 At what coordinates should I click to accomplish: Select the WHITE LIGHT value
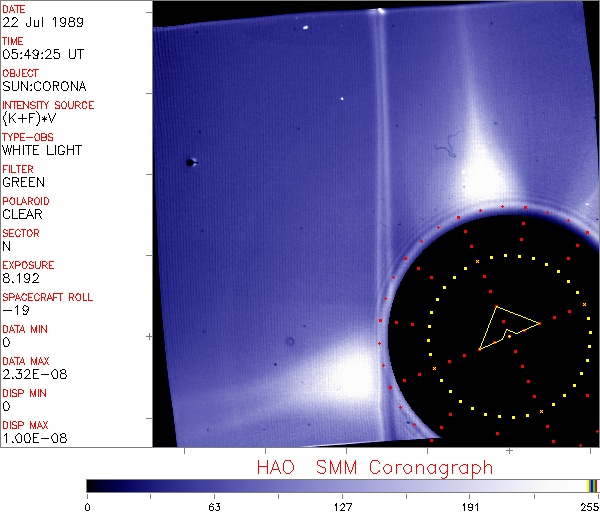pyautogui.click(x=42, y=150)
